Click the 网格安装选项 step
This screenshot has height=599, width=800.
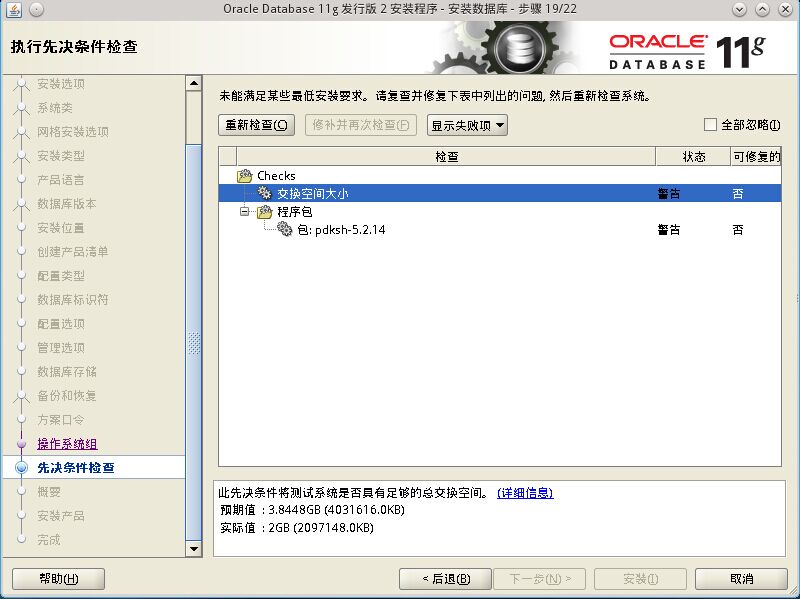pos(72,132)
